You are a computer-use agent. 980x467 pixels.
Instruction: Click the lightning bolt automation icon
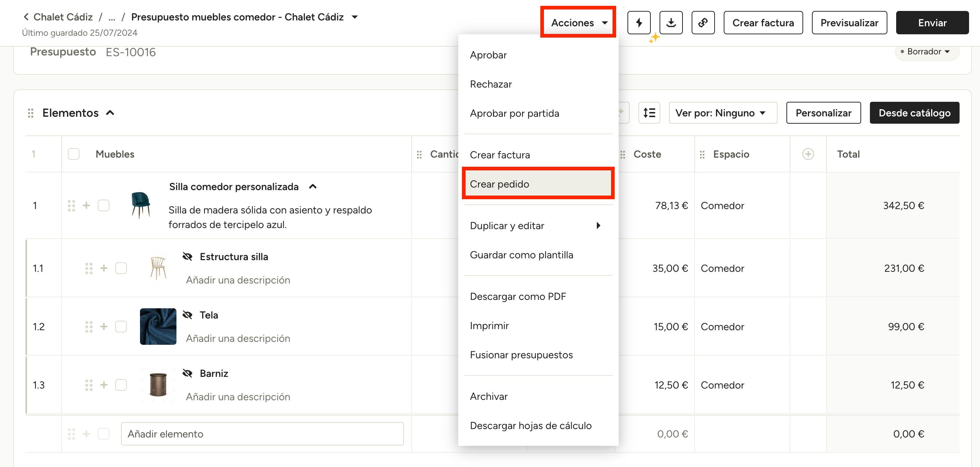pos(639,23)
